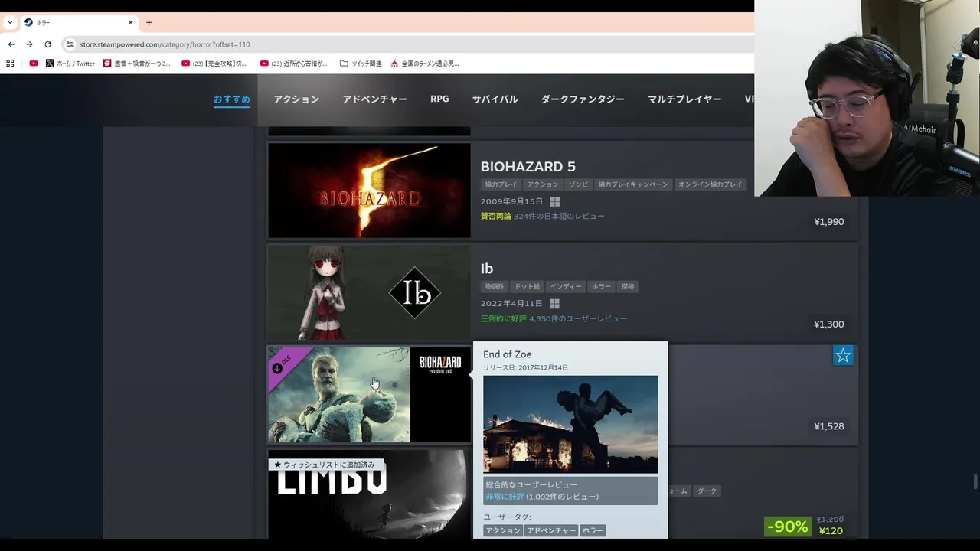Click the ダーク tag on the LIMBO row
980x551 pixels.
(x=707, y=491)
